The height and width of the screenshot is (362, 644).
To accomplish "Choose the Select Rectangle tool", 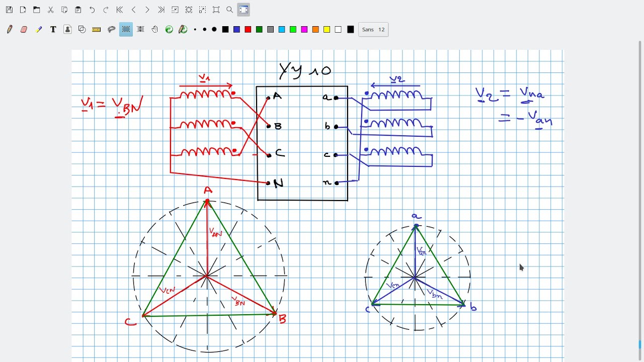I will pyautogui.click(x=126, y=30).
